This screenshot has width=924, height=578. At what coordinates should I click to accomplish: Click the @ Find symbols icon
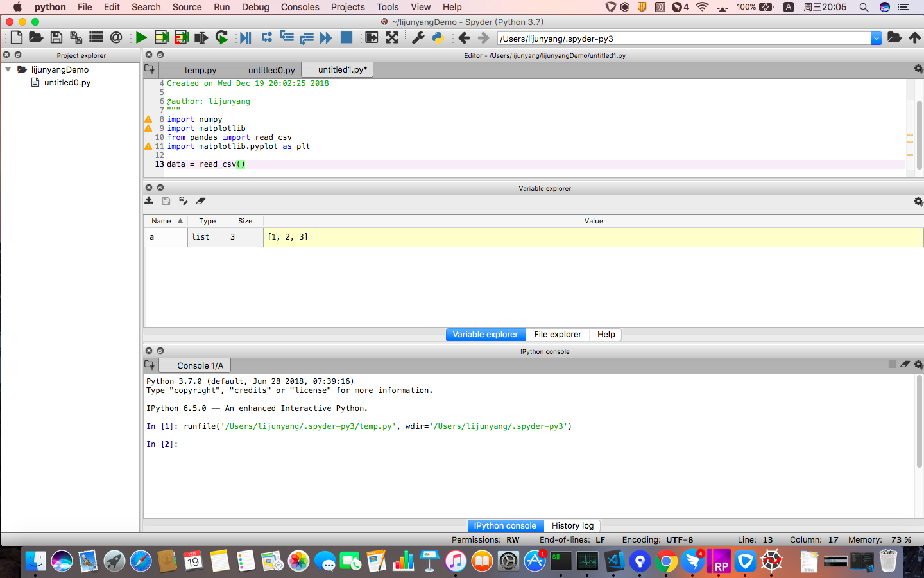pos(116,38)
